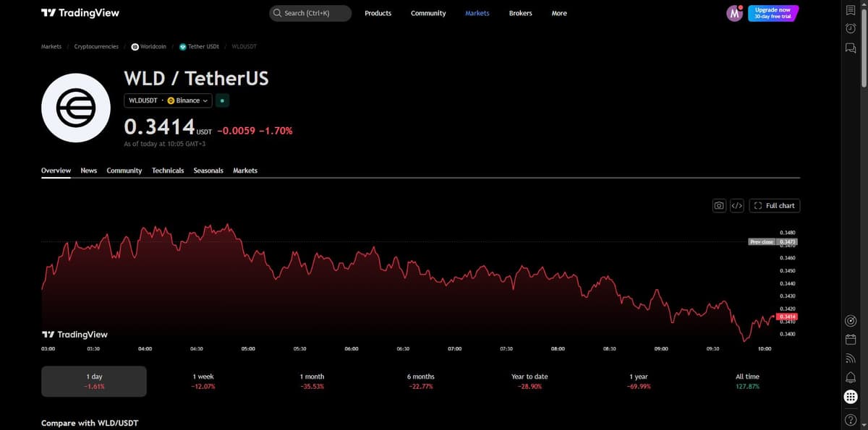This screenshot has height=430, width=868.
Task: Open the user profile avatar M
Action: tap(735, 13)
